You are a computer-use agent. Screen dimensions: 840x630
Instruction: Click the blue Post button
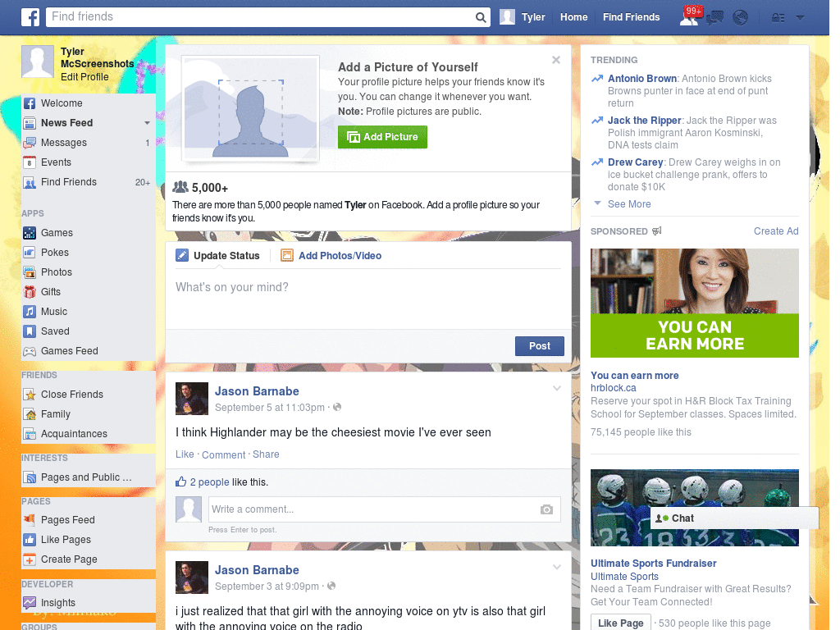pos(540,346)
